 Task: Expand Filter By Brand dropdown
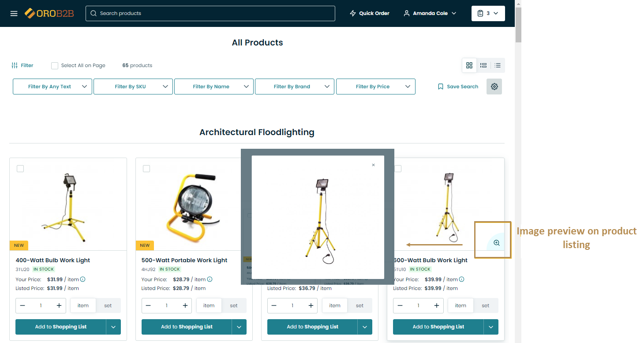(x=294, y=87)
